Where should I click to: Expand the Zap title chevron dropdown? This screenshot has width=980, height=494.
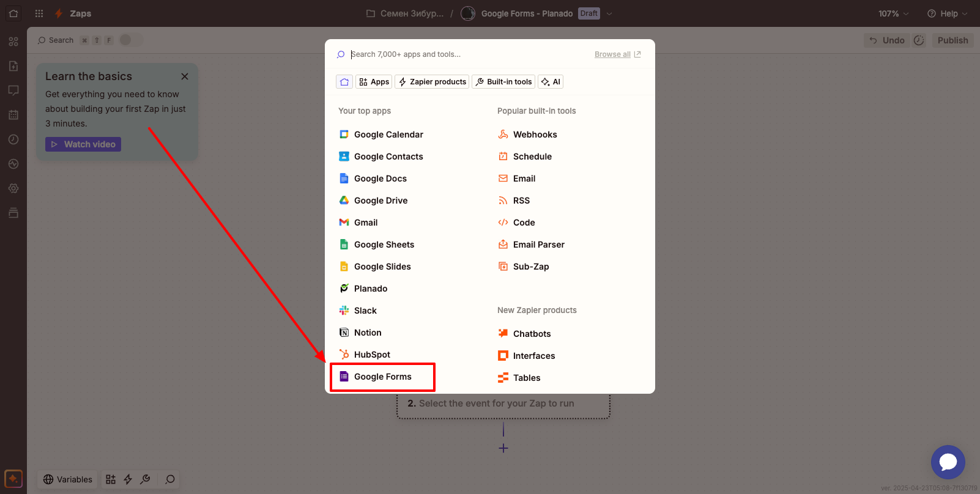coord(609,13)
